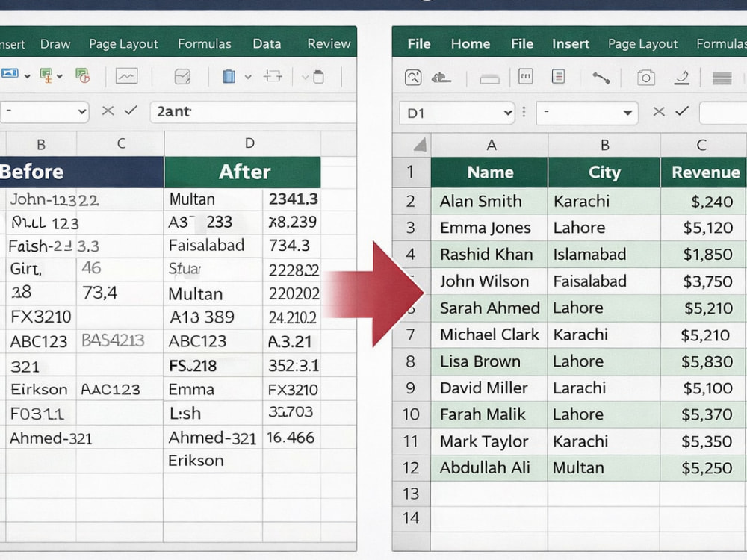The width and height of the screenshot is (747, 560).
Task: Confirm entry with checkmark in left formula bar
Action: pos(131,111)
